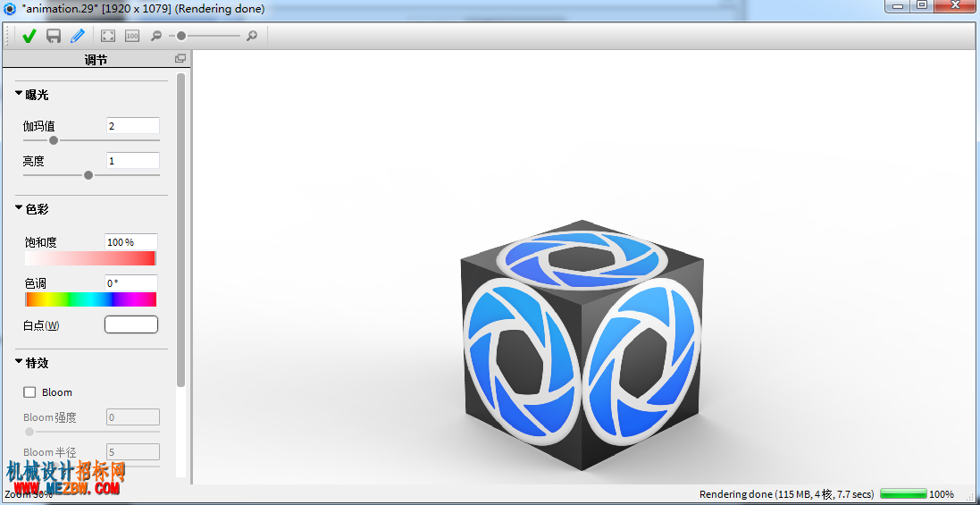Click the 100% progress label
This screenshot has height=505, width=980.
tap(942, 494)
